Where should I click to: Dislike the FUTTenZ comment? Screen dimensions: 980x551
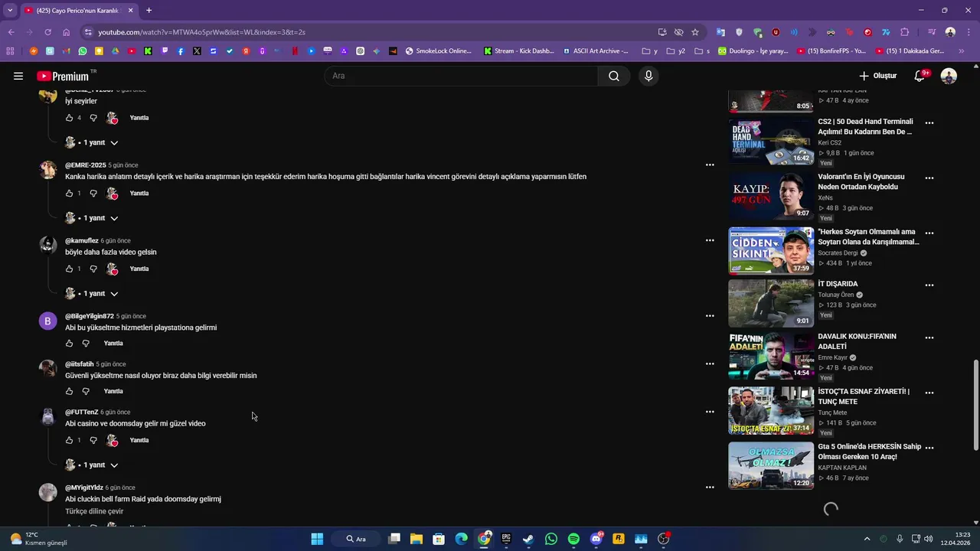click(93, 440)
